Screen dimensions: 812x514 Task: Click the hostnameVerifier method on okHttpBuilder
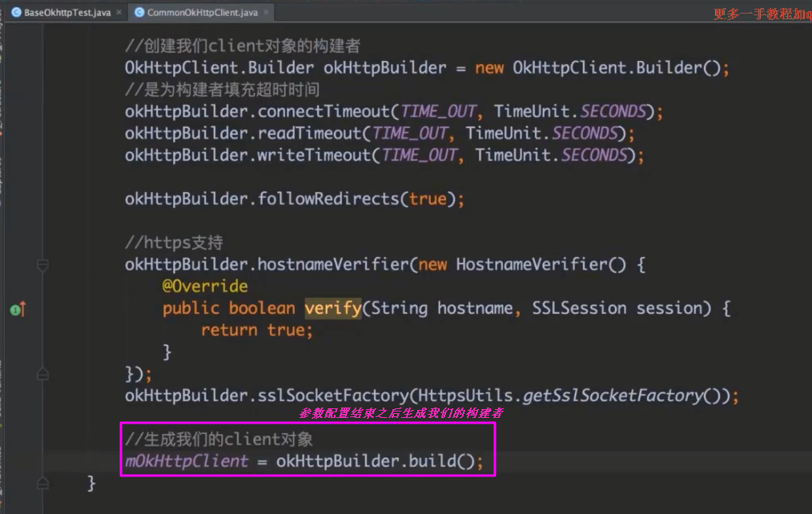point(333,264)
